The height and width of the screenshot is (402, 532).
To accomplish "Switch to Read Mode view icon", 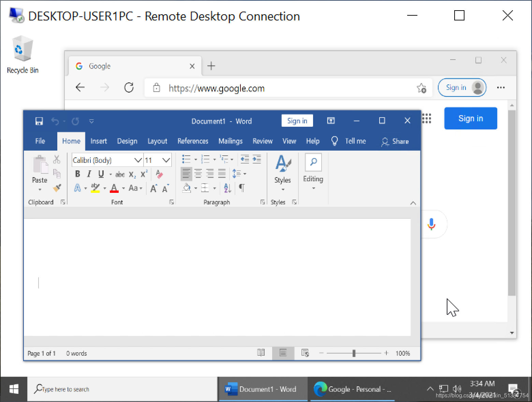I will point(261,353).
